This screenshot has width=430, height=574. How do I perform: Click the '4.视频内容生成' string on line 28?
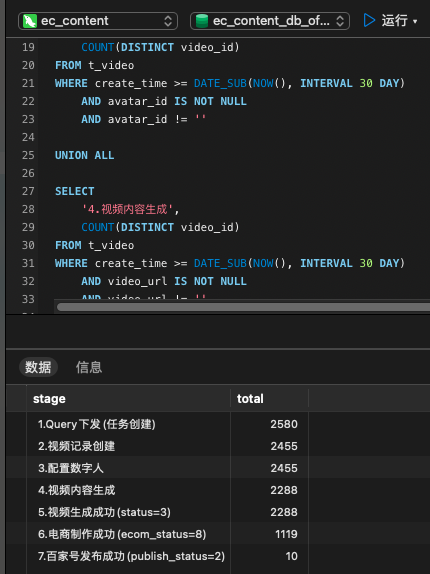pyautogui.click(x=127, y=209)
